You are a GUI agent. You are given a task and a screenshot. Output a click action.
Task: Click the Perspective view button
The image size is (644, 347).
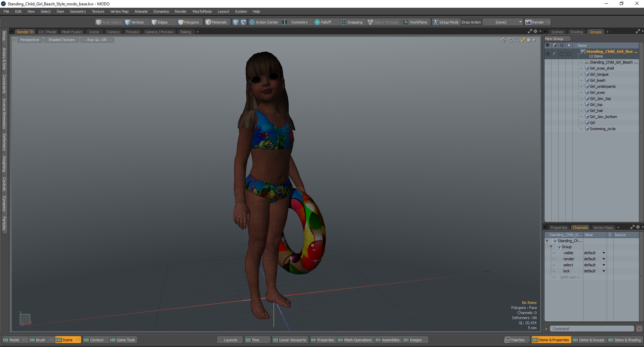pyautogui.click(x=30, y=40)
